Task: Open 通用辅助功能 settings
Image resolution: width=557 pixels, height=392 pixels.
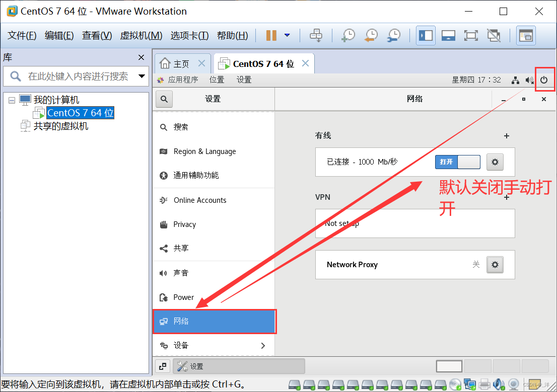Action: coord(214,176)
